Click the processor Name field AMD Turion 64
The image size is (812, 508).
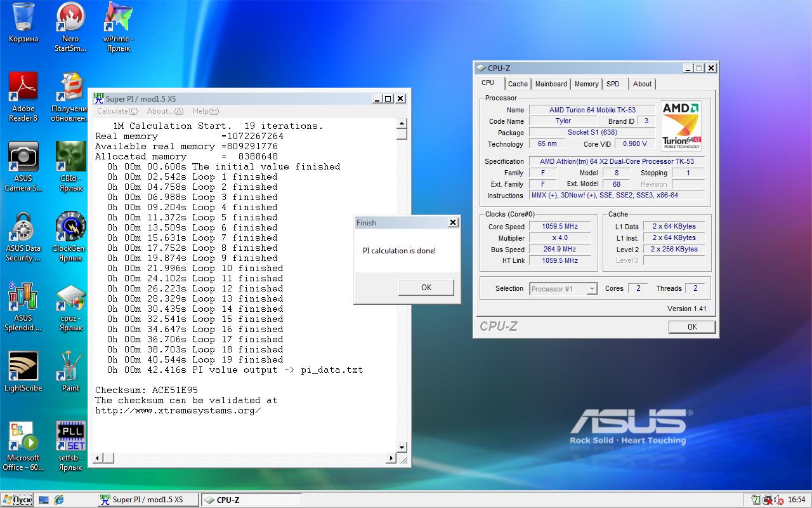point(593,110)
